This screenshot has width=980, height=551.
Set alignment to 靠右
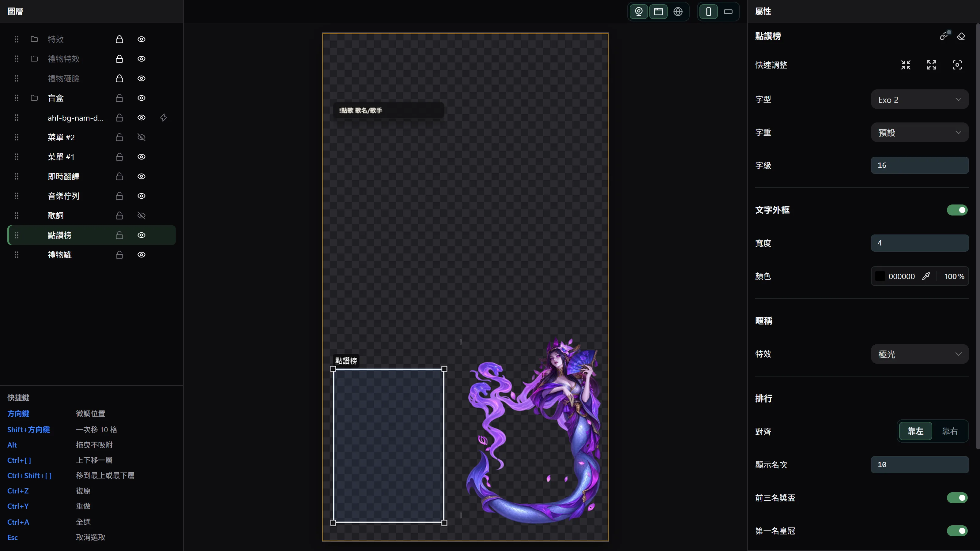950,431
